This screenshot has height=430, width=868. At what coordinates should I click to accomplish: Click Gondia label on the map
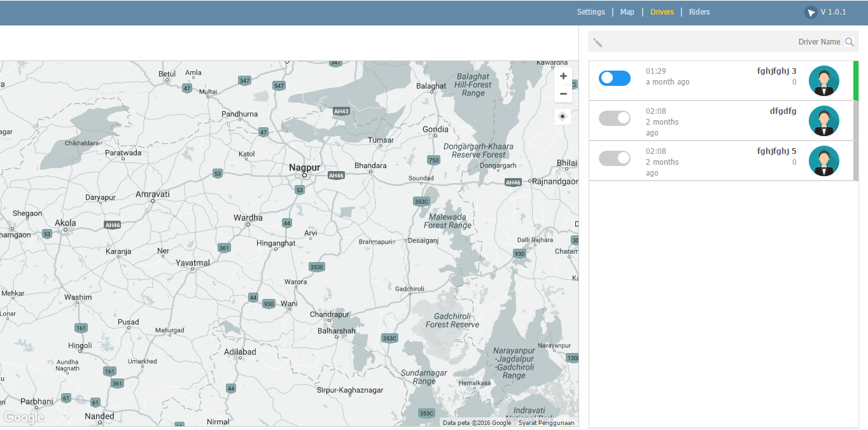[x=435, y=129]
